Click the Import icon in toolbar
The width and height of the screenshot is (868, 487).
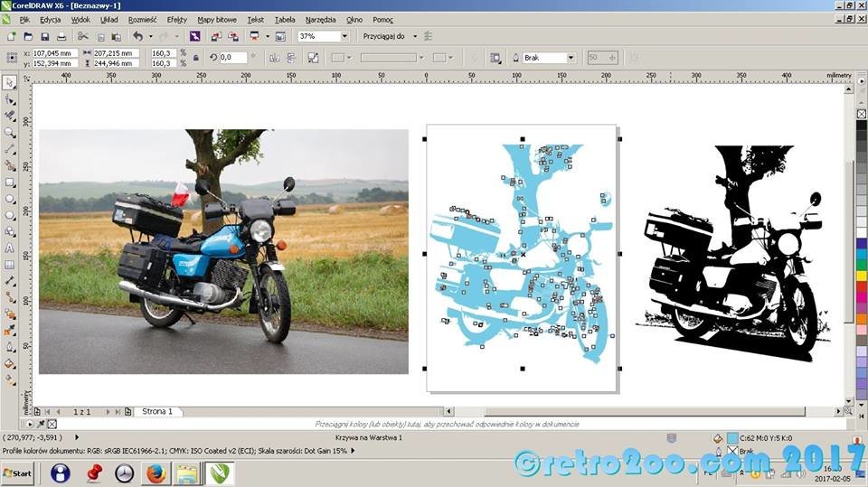point(216,36)
